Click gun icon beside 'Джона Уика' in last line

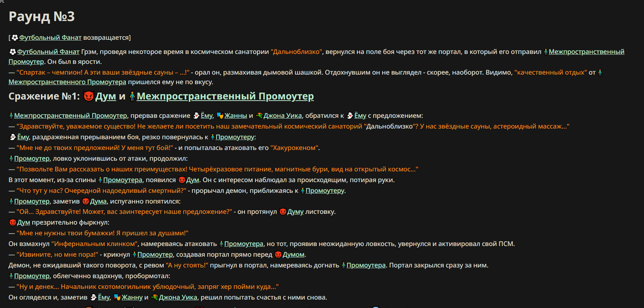(155, 297)
